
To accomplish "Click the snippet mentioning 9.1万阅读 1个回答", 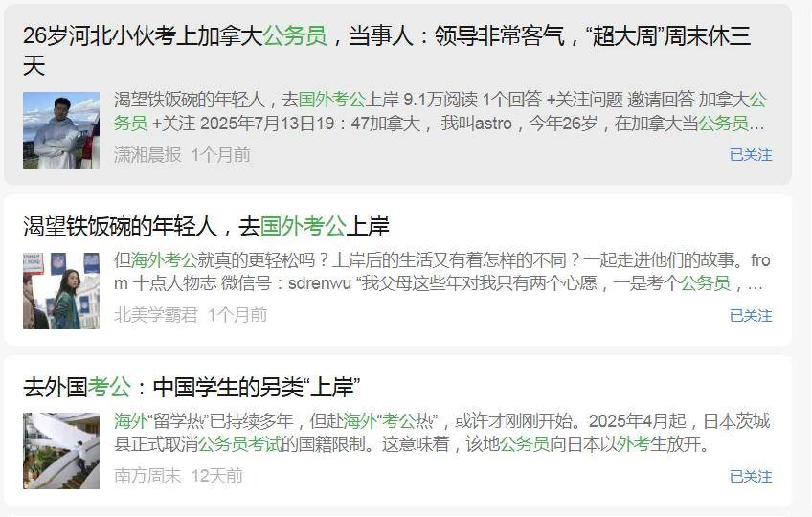I will click(x=440, y=111).
